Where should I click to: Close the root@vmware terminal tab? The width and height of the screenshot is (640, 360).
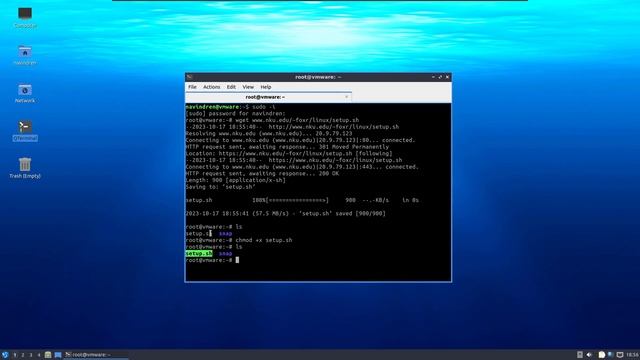click(347, 97)
